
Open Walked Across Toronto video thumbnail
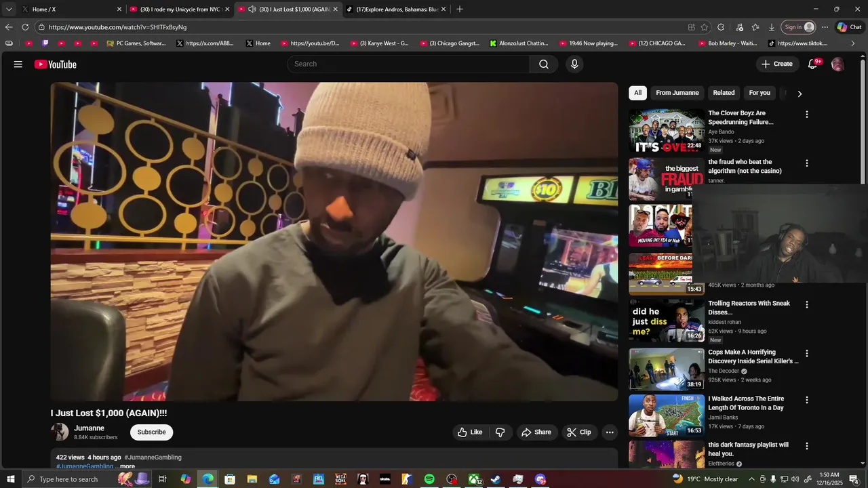[666, 416]
